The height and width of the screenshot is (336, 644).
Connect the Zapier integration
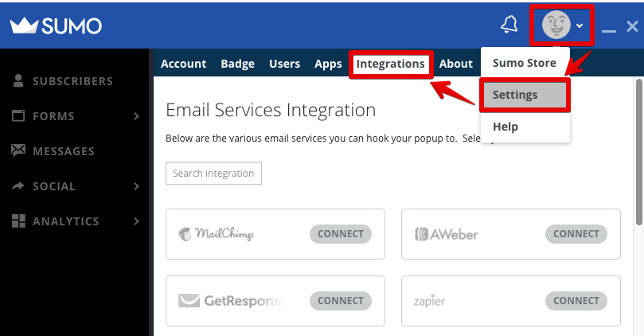(576, 301)
